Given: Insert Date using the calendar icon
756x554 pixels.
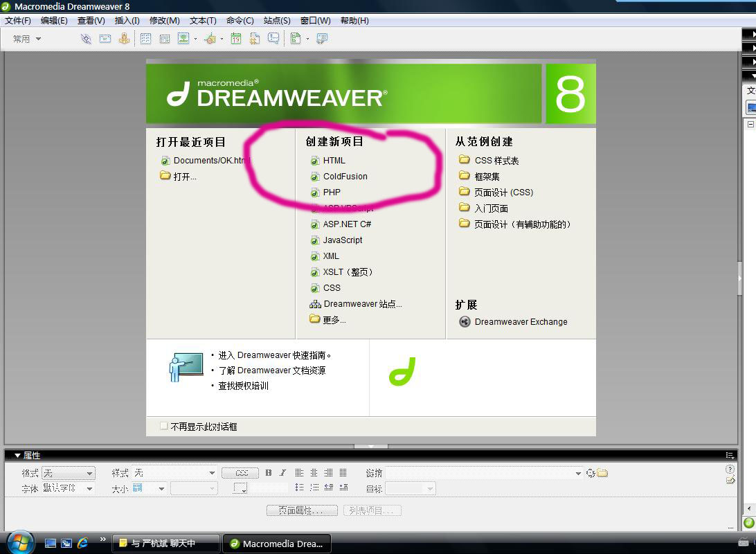Looking at the screenshot, I should tap(236, 39).
